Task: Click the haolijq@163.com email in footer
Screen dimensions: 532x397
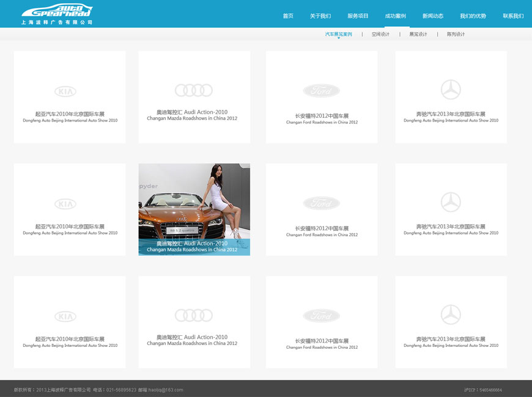Action: [165, 390]
